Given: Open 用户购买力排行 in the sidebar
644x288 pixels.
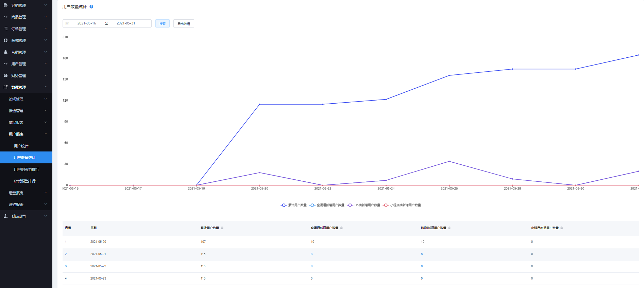Looking at the screenshot, I should (x=27, y=169).
